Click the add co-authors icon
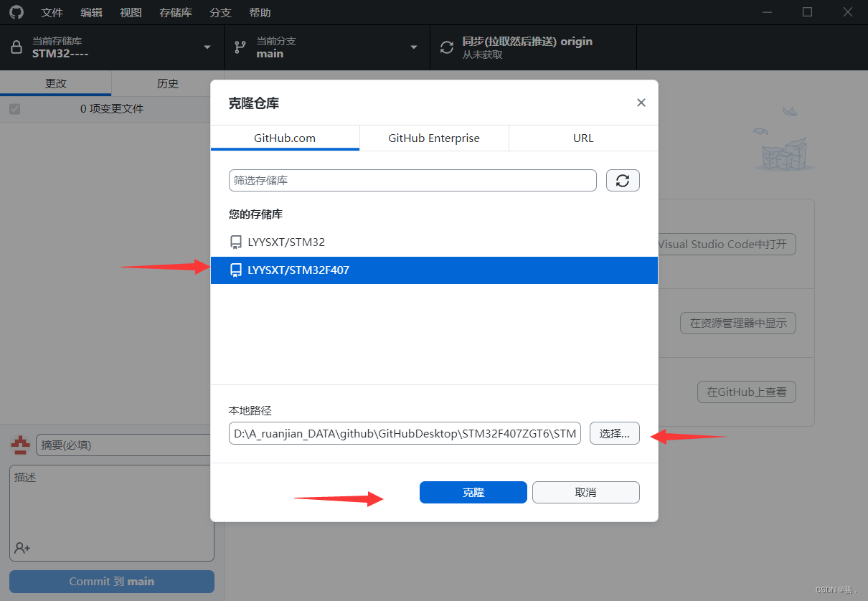 (x=22, y=548)
